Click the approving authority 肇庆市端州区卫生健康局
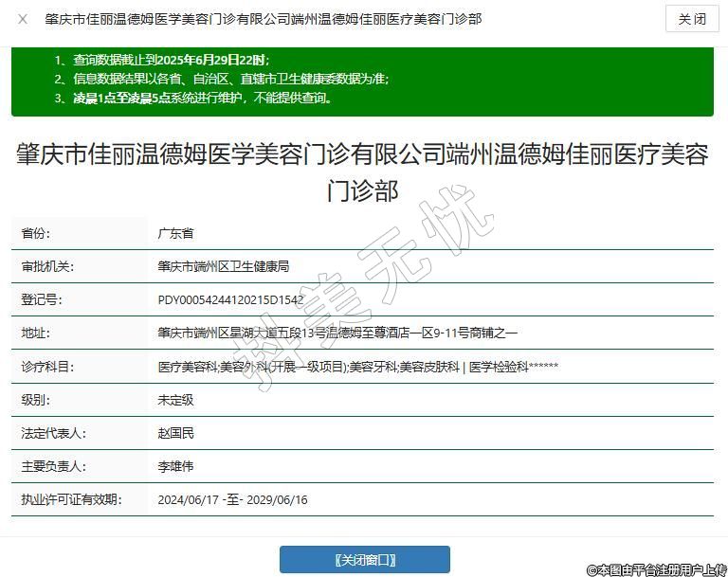Image resolution: width=728 pixels, height=577 pixels. [x=223, y=266]
